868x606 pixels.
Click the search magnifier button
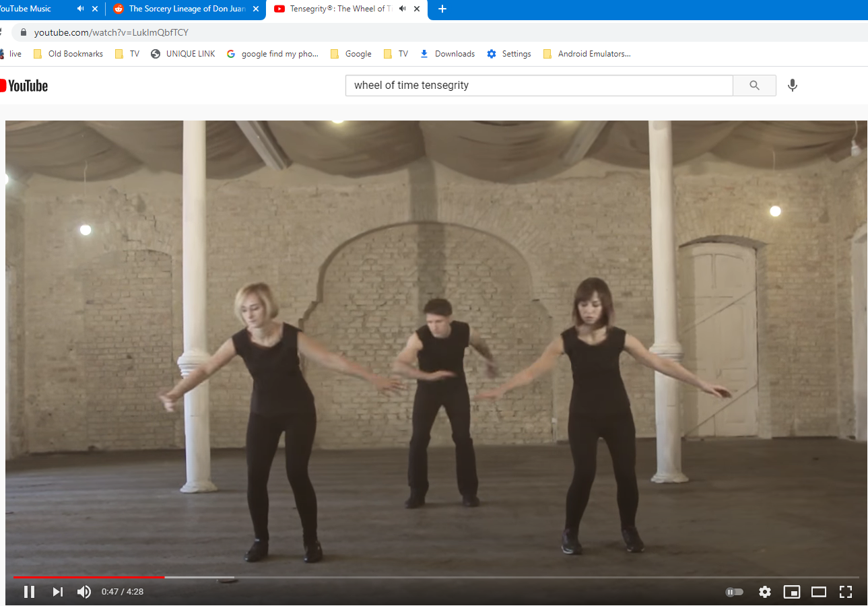754,86
